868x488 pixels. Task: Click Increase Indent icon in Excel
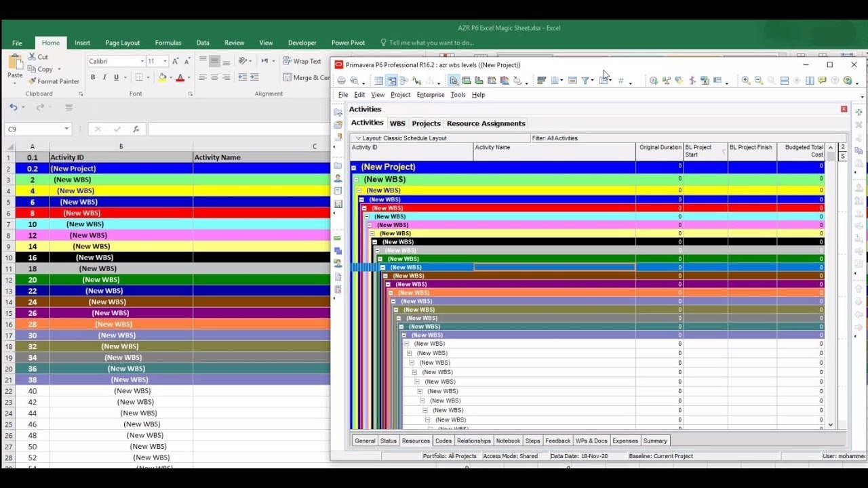(x=254, y=77)
